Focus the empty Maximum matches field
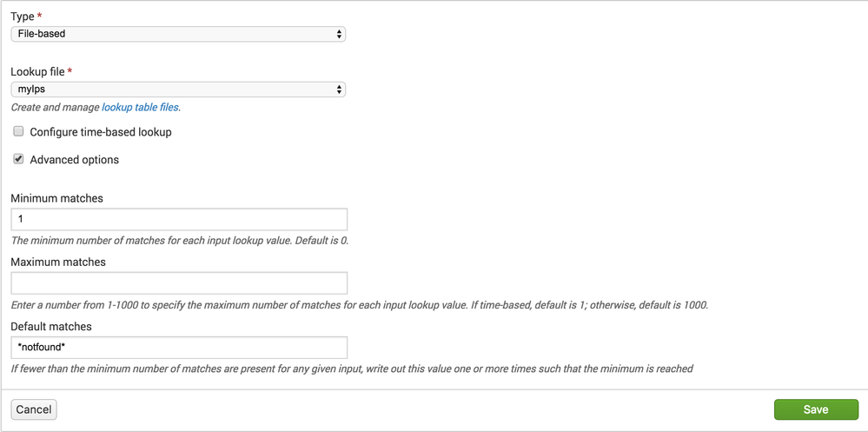Image resolution: width=868 pixels, height=432 pixels. [179, 283]
